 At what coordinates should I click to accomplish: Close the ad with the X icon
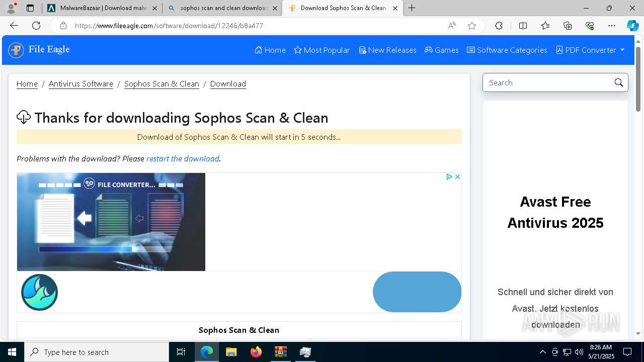[x=457, y=176]
